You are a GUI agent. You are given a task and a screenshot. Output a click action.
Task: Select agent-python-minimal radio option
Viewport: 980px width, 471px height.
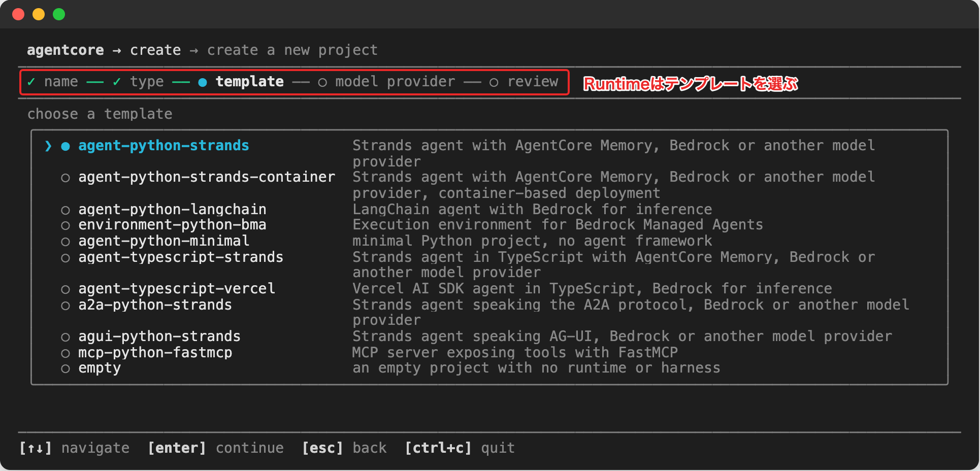click(x=65, y=242)
